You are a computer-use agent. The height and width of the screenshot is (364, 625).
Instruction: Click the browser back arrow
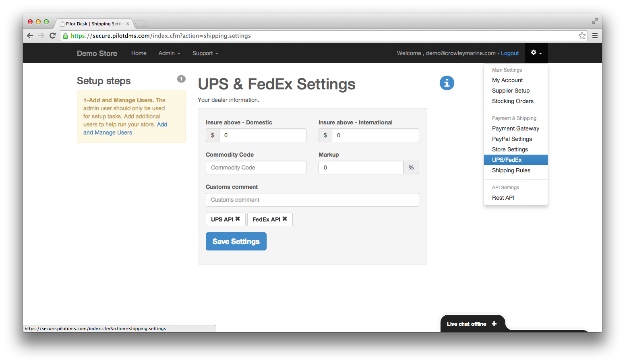point(30,35)
